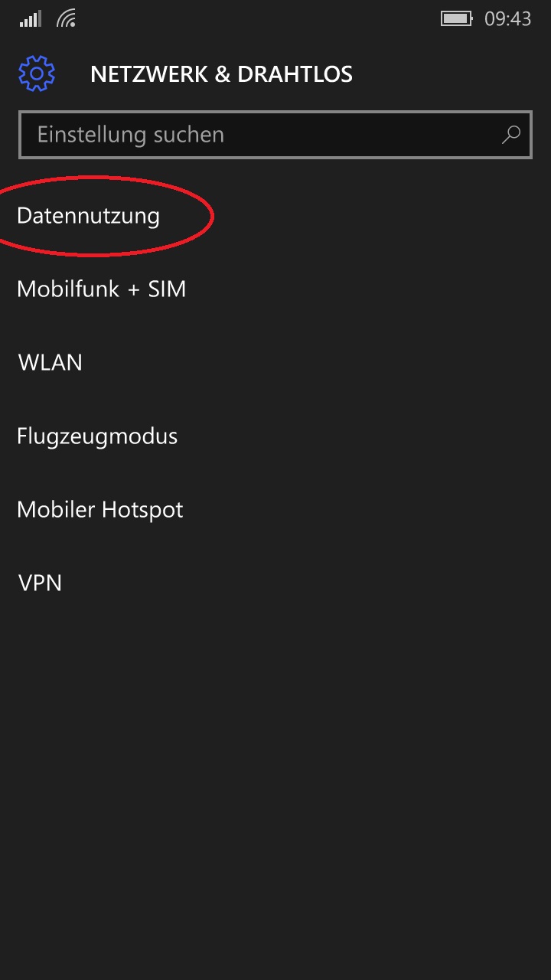Open Mobilfunk + SIM settings

pyautogui.click(x=275, y=289)
